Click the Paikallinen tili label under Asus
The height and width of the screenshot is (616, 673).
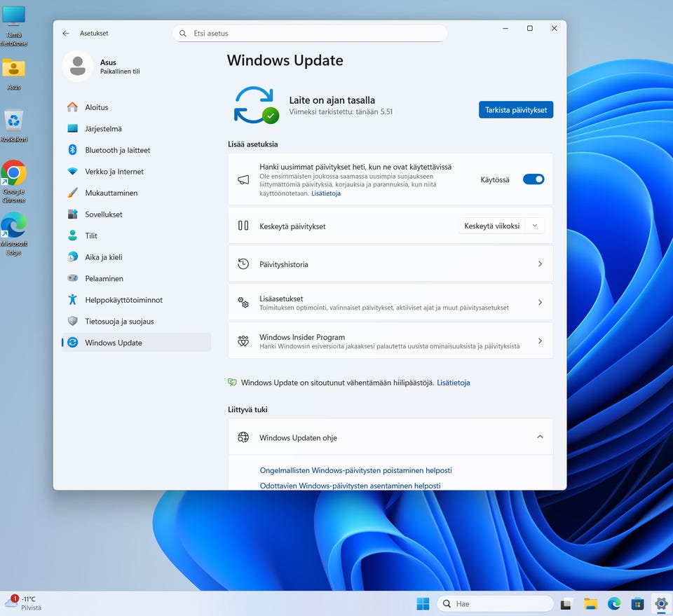(x=120, y=71)
